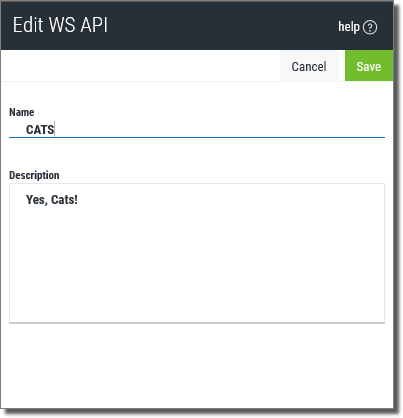Image resolution: width=403 pixels, height=418 pixels.
Task: Focus the Name input field
Action: pyautogui.click(x=197, y=130)
